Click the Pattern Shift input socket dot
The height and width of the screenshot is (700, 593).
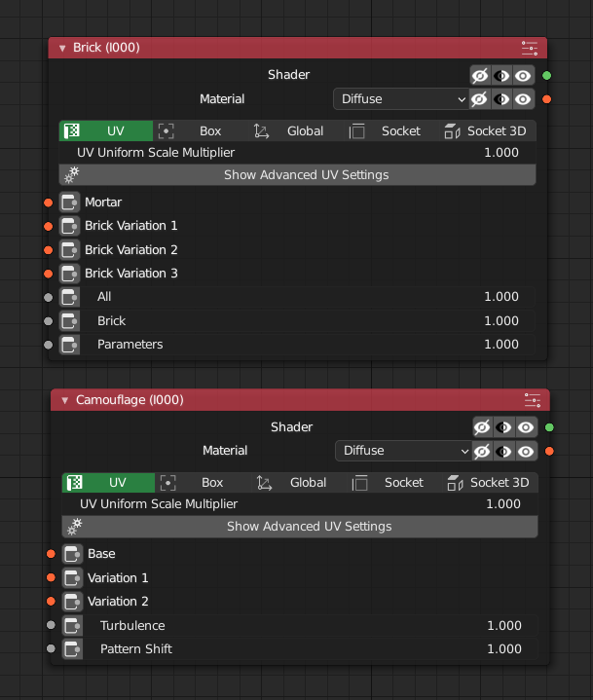pos(51,648)
